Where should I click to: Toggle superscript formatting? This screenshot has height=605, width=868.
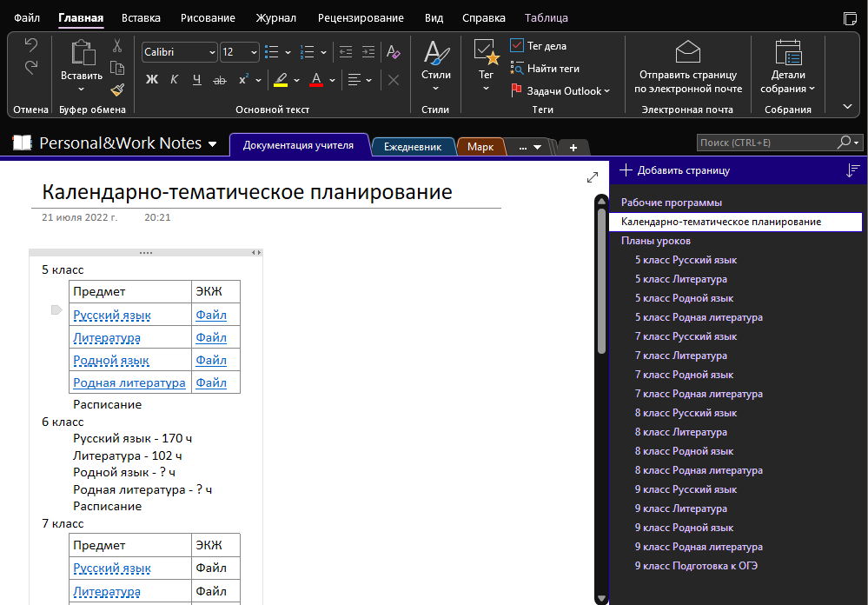(243, 79)
